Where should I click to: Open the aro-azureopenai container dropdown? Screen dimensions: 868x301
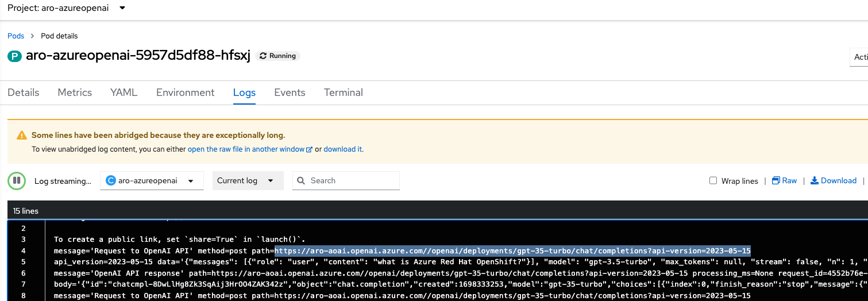[152, 180]
